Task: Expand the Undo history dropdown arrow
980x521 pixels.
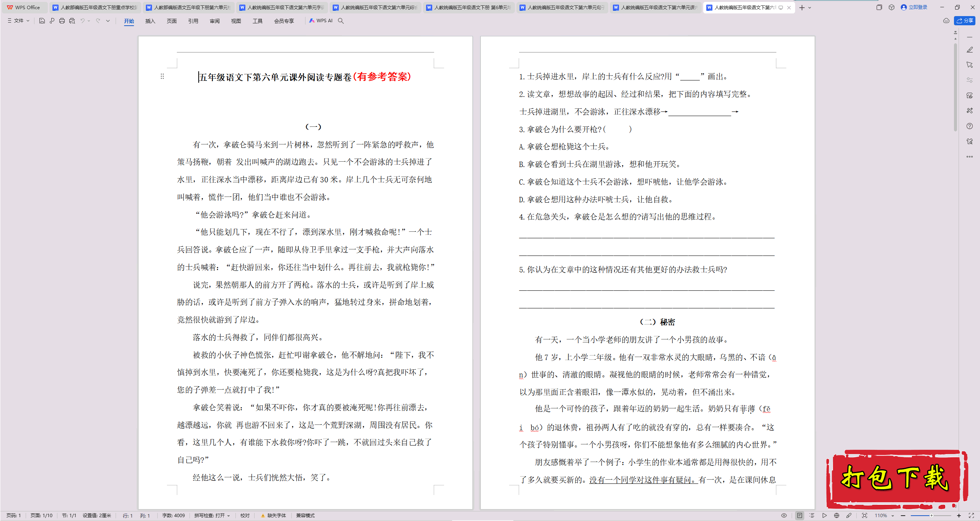Action: point(89,21)
